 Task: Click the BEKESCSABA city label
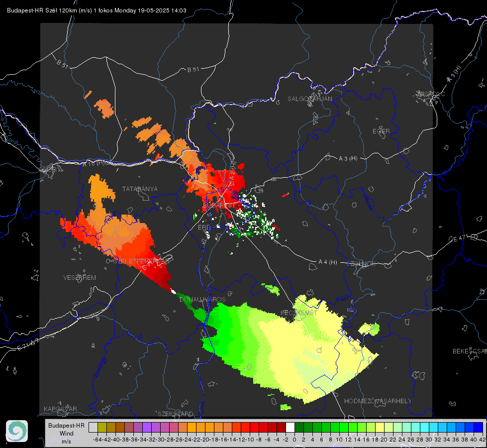(470, 351)
